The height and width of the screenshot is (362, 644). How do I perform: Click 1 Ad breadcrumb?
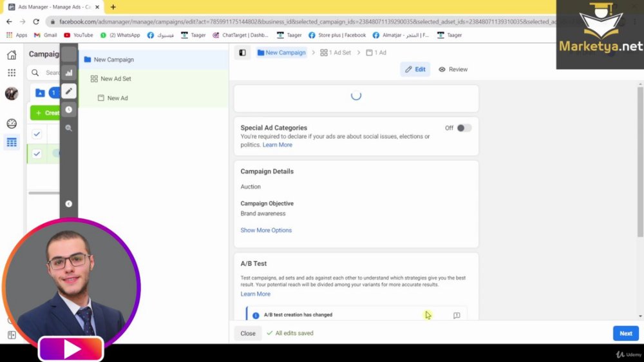click(376, 53)
